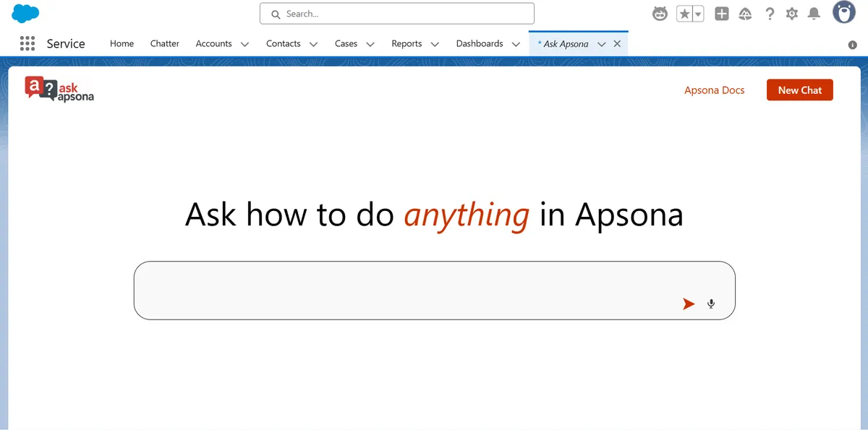Go to the Home tab
This screenshot has height=430, width=868.
[122, 43]
